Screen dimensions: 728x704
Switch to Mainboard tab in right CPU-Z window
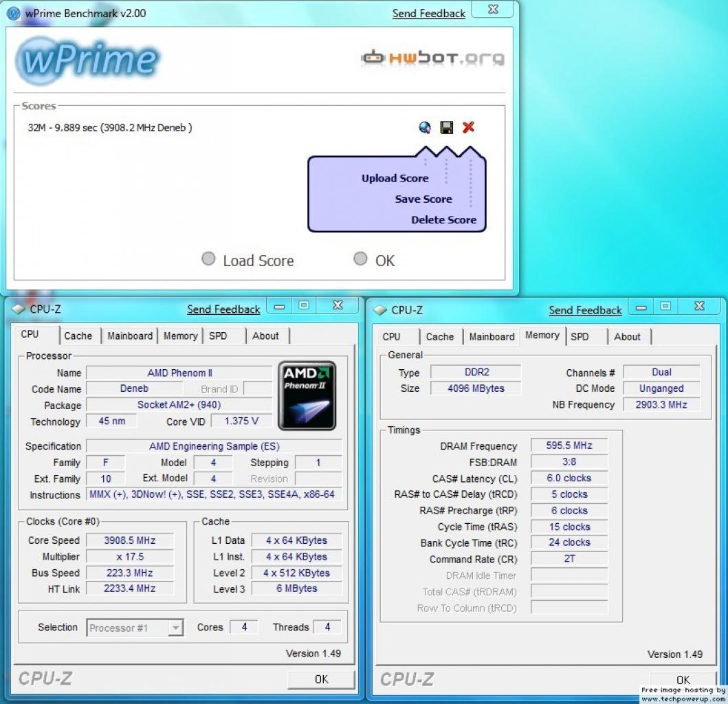(x=492, y=337)
